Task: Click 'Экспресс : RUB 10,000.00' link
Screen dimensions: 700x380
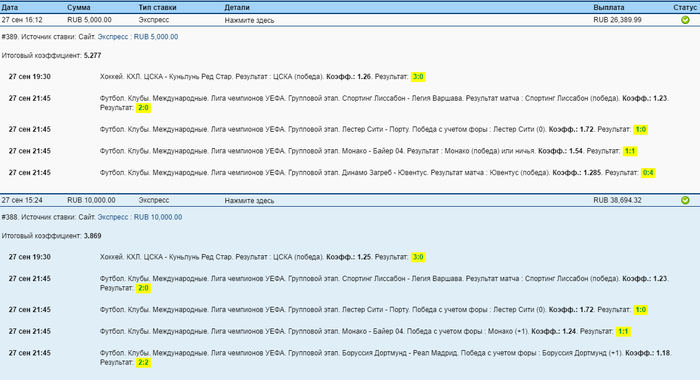Action: (140, 217)
